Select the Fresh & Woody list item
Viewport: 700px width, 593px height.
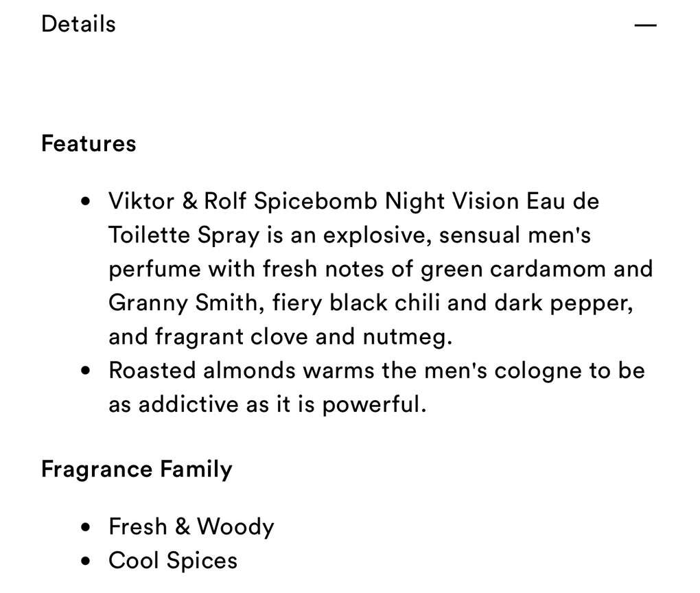(x=191, y=527)
